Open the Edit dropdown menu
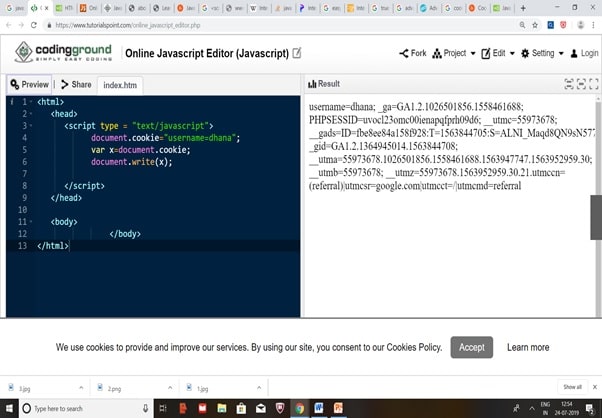602x418 pixels. point(498,53)
